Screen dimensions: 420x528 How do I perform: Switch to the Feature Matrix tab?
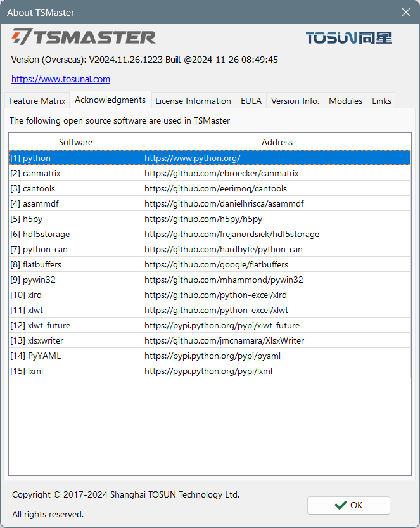click(37, 101)
